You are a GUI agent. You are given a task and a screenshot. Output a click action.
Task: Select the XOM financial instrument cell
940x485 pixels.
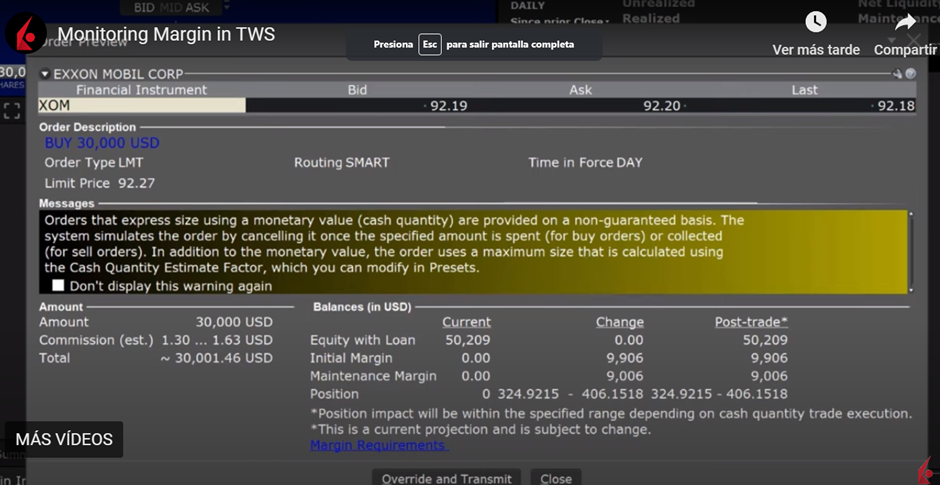(x=141, y=105)
